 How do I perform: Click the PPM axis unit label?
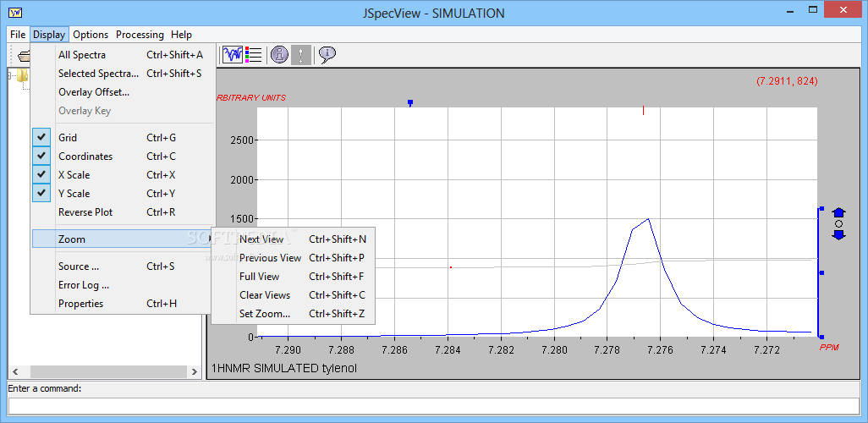pos(829,347)
